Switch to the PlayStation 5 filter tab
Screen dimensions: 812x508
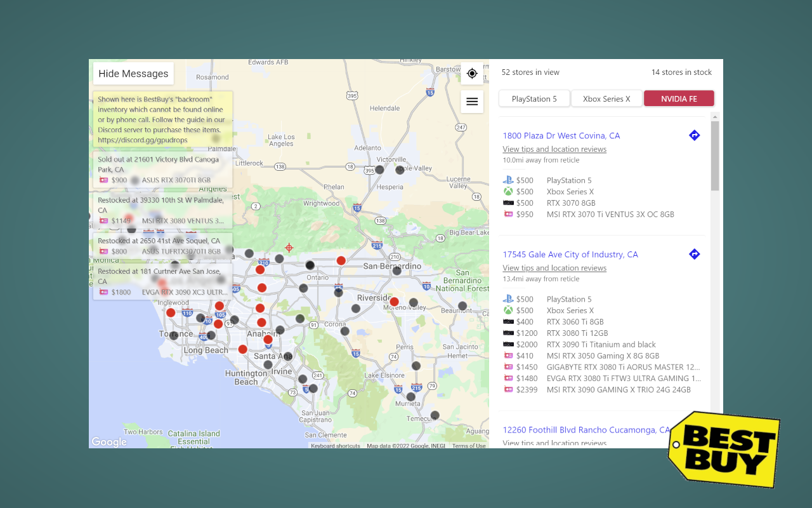(x=534, y=98)
